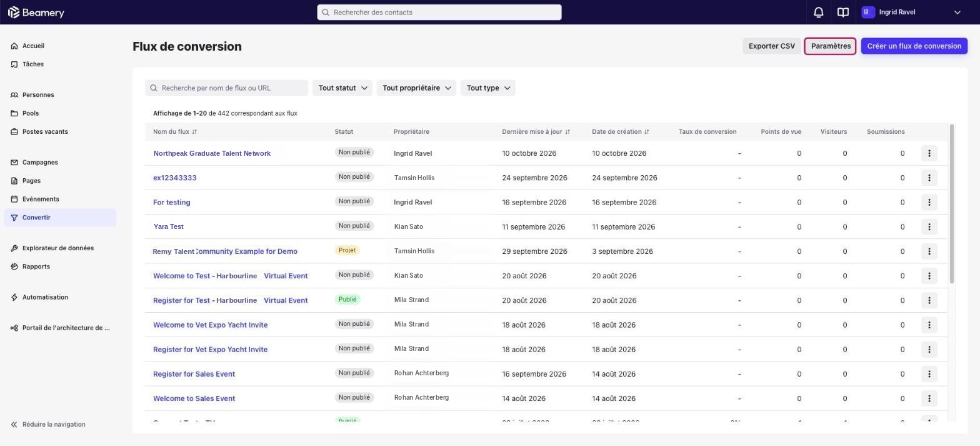Open the Tout propriétaire filter
980x446 pixels.
(416, 88)
